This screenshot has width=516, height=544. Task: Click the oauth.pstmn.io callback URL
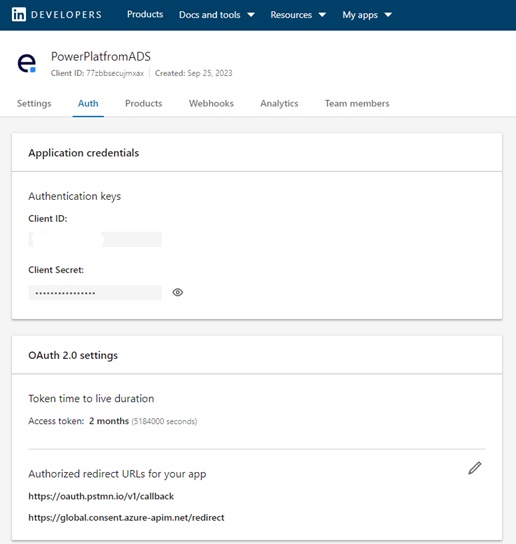tap(101, 496)
